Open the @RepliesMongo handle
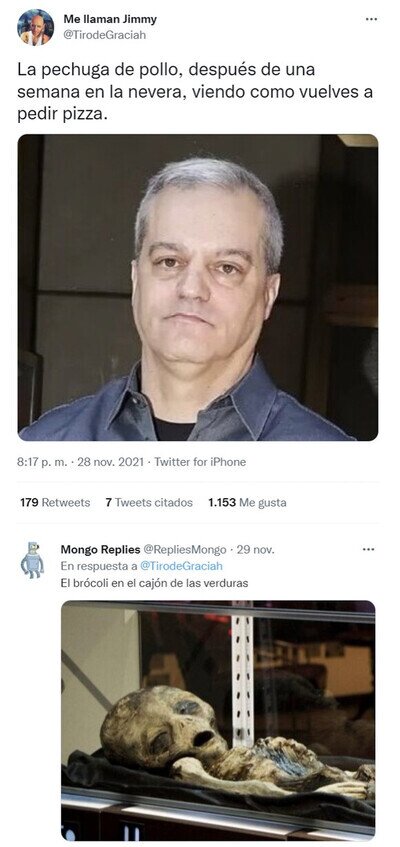The image size is (400, 847). (x=185, y=550)
